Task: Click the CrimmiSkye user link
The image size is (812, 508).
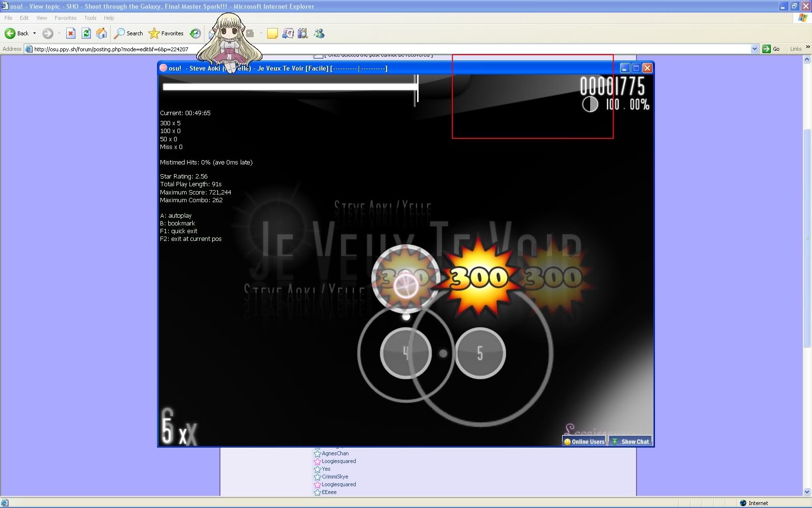Action: point(335,477)
